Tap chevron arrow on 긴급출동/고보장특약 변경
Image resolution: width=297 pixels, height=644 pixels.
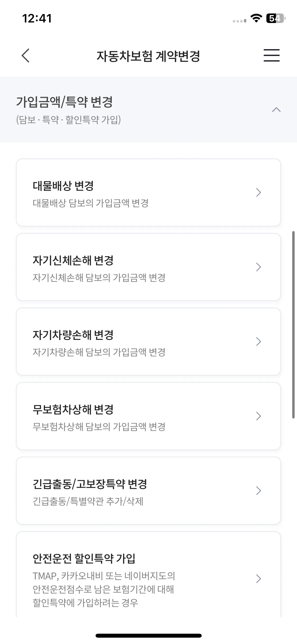point(258,491)
